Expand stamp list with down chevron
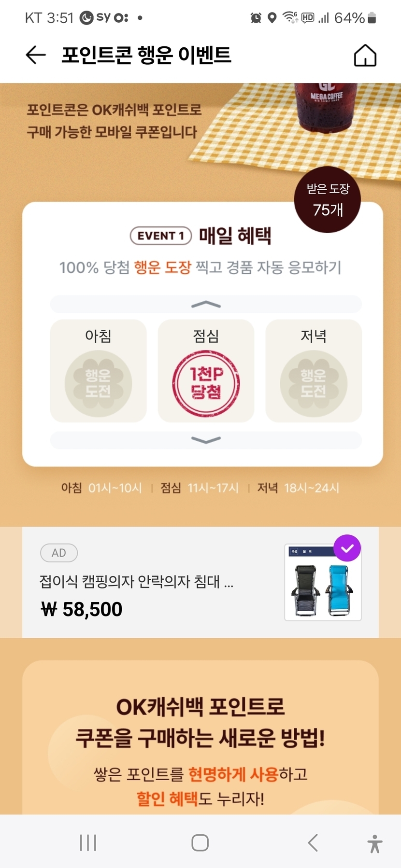This screenshot has height=868, width=401. click(206, 440)
